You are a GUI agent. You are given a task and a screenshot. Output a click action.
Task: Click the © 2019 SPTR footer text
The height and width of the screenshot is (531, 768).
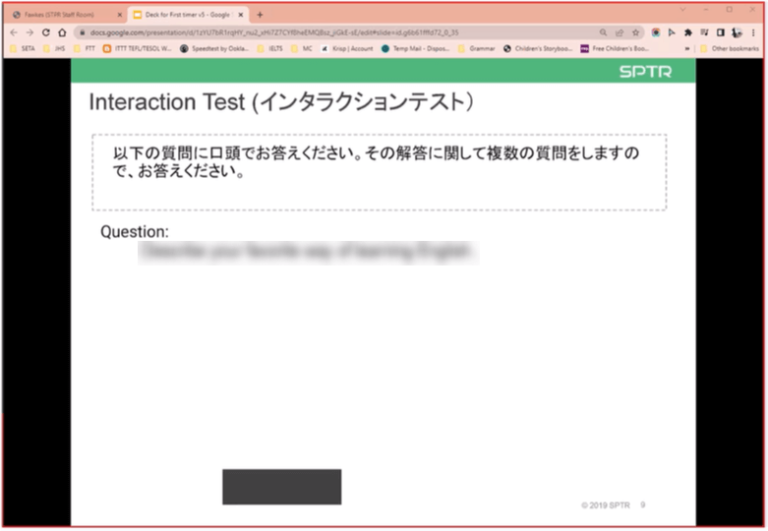click(605, 505)
